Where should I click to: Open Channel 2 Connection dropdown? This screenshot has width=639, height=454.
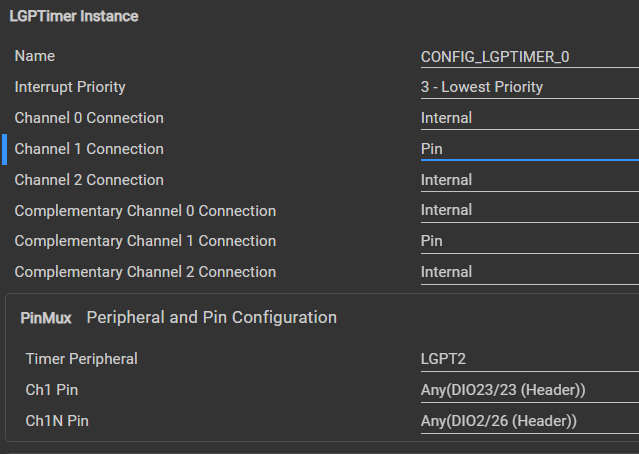(x=530, y=180)
